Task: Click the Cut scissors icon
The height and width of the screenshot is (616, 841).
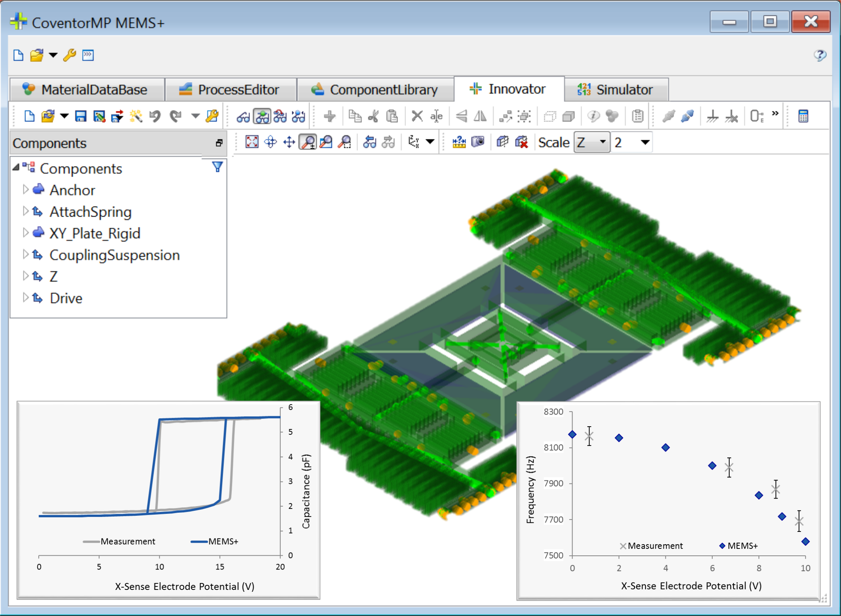Action: (x=373, y=116)
